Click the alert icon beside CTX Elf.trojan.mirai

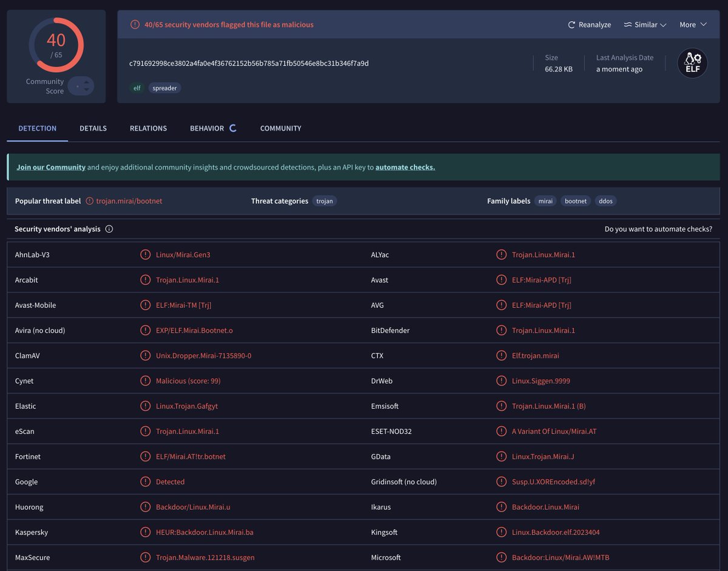501,356
